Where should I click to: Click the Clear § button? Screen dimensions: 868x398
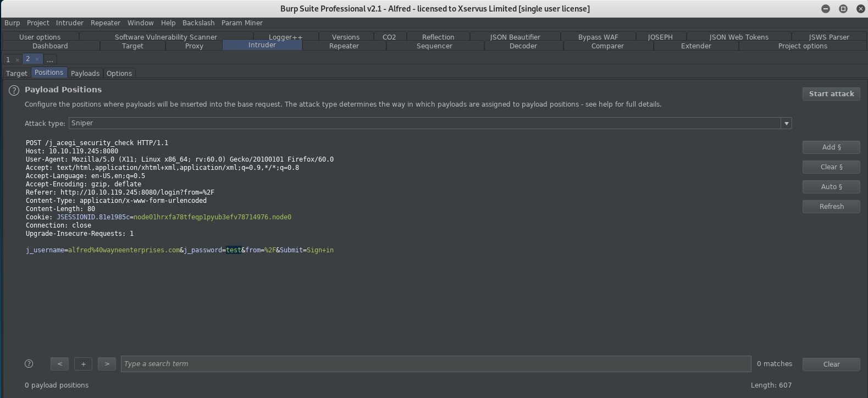click(831, 167)
